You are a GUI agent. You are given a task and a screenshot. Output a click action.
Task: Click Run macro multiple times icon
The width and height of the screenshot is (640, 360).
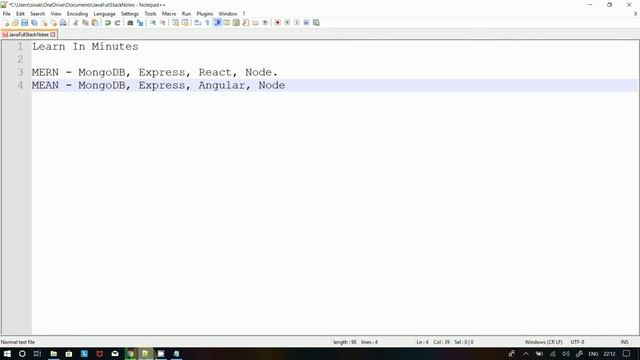307,22
